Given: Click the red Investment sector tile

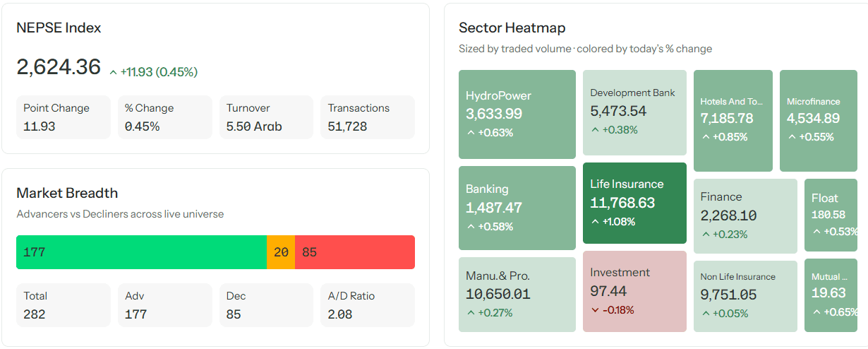Looking at the screenshot, I should tap(634, 291).
